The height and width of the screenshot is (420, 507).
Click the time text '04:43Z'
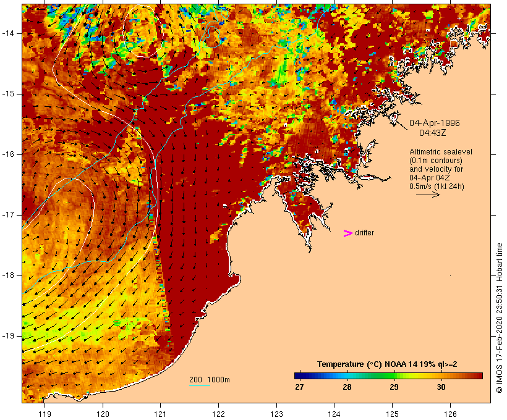pyautogui.click(x=433, y=133)
